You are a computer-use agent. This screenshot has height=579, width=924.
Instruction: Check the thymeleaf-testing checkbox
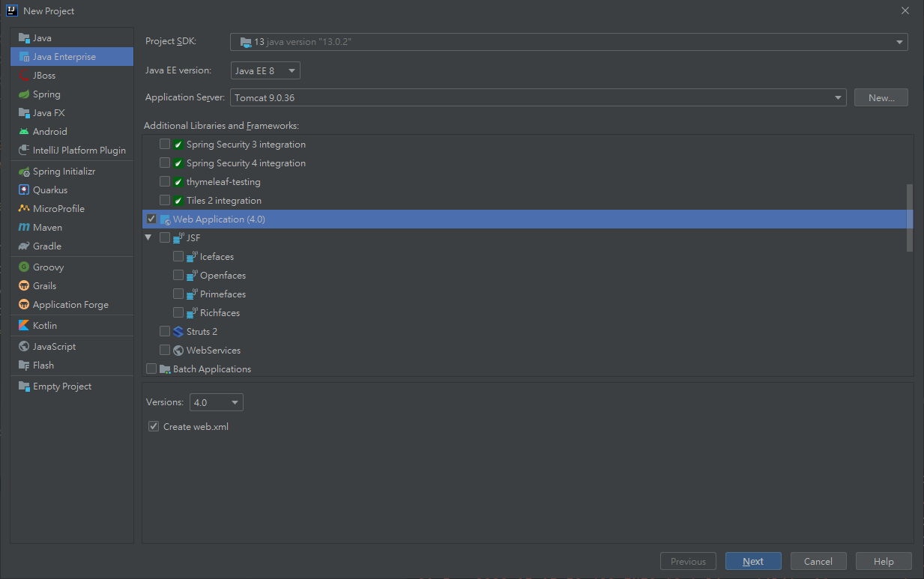(165, 181)
